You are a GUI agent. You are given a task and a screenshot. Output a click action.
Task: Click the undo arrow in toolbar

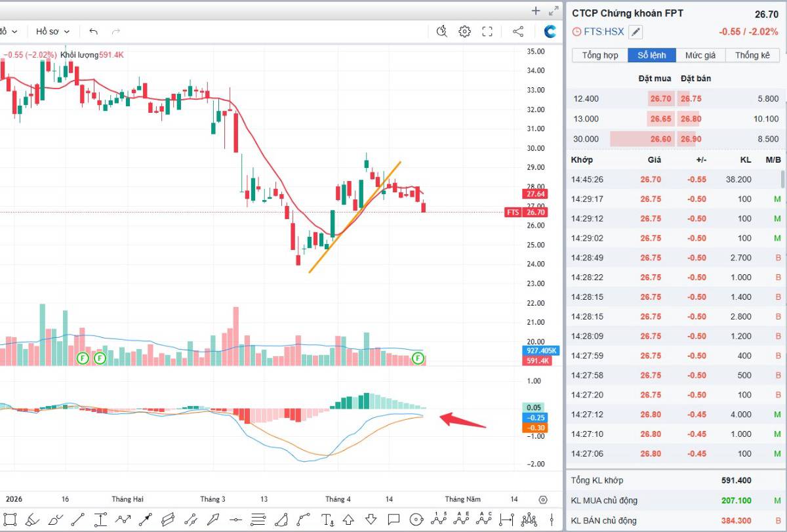[x=93, y=31]
